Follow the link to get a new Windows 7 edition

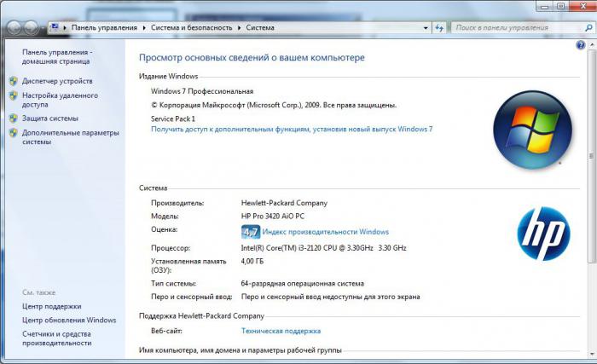292,129
